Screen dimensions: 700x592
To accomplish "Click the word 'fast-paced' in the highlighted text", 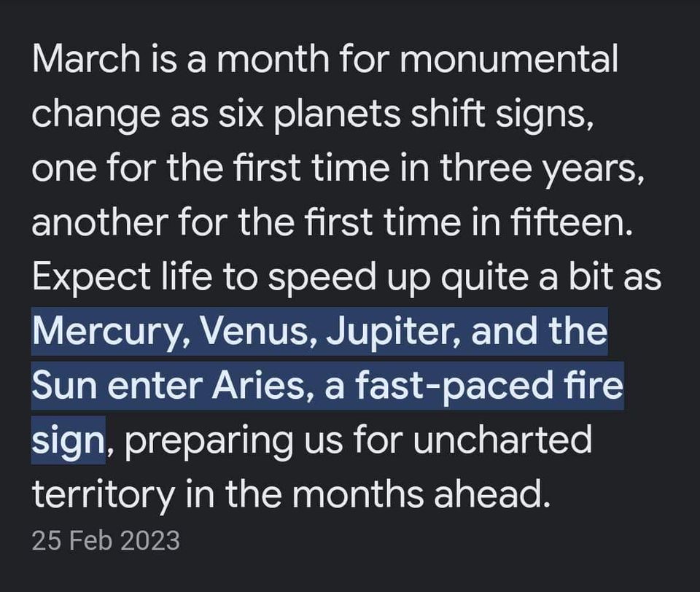I will [454, 386].
